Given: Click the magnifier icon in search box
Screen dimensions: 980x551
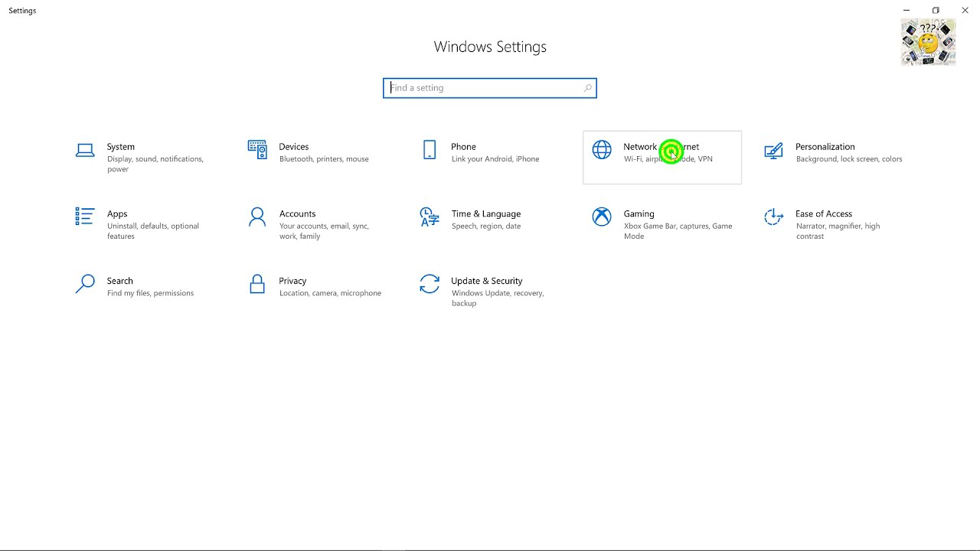Looking at the screenshot, I should click(587, 88).
